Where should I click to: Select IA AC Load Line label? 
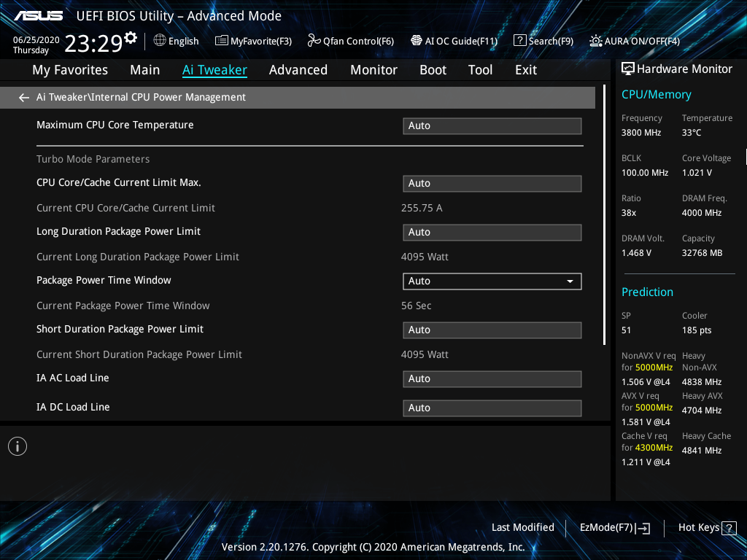tap(72, 378)
